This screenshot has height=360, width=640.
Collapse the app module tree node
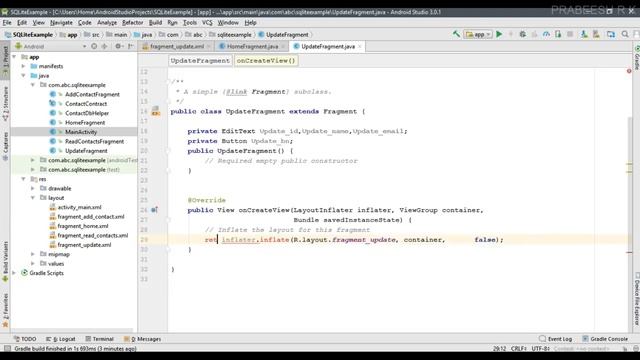coord(14,57)
